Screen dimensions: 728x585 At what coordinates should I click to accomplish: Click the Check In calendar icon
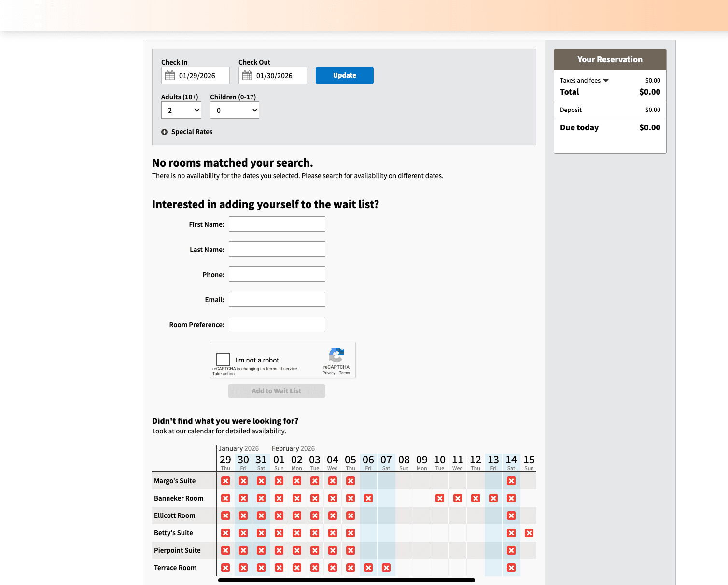tap(170, 75)
